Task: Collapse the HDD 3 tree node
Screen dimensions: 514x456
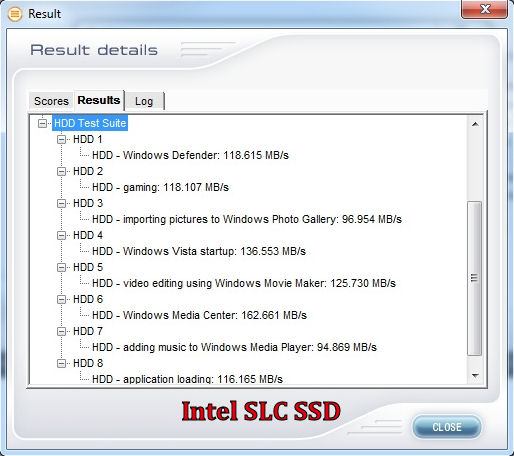Action: click(61, 204)
